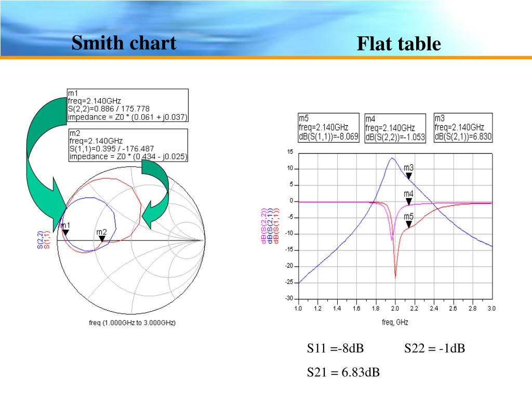Click the deepest notch of red S11 curve
Screen dimensions: 532x399
[395, 277]
